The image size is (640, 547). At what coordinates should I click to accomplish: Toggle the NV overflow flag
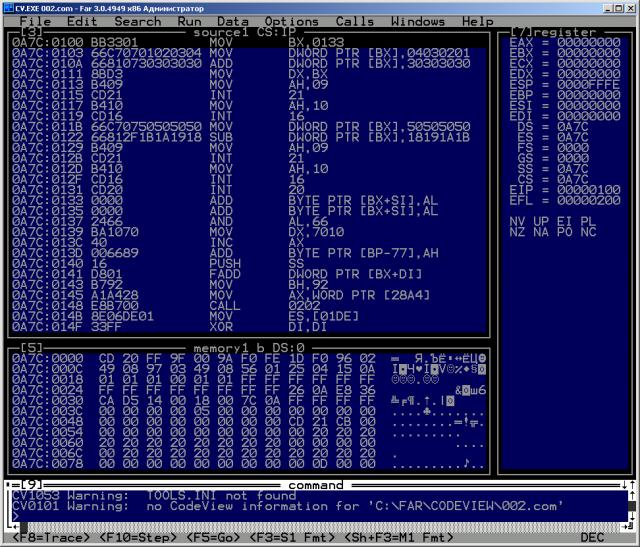point(517,219)
